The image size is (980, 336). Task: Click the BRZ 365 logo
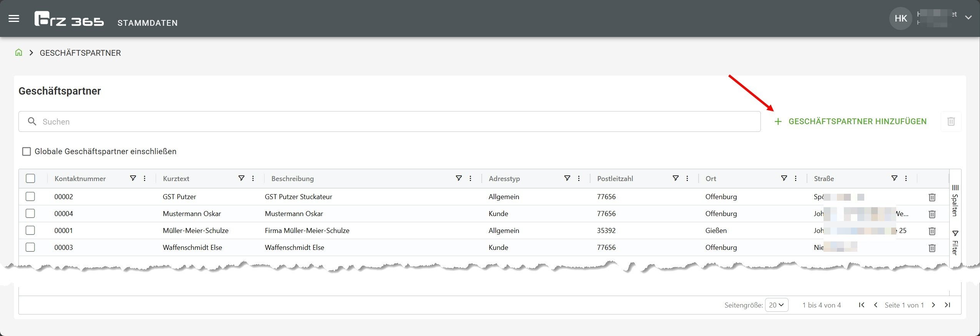tap(69, 19)
